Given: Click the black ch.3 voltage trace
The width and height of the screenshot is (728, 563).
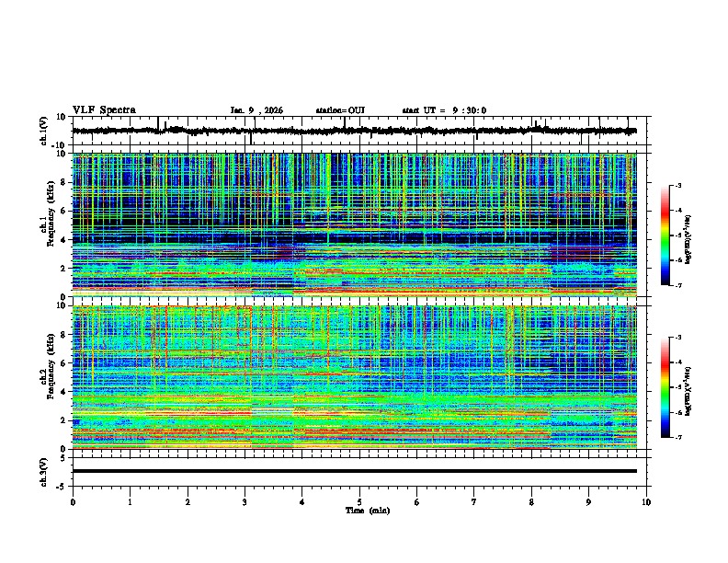Looking at the screenshot, I should coord(355,471).
